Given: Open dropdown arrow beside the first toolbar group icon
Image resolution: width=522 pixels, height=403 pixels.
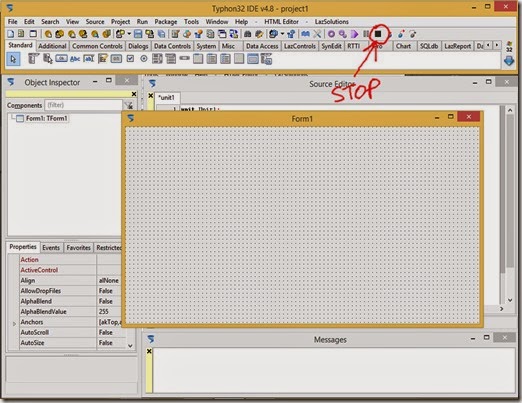Looking at the screenshot, I should 129,34.
